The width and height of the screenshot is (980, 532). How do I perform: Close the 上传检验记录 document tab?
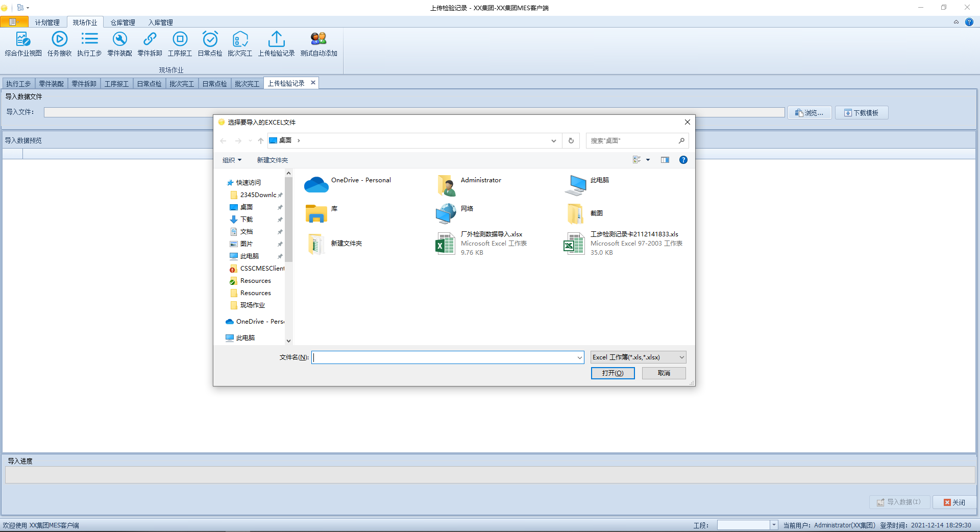point(313,83)
